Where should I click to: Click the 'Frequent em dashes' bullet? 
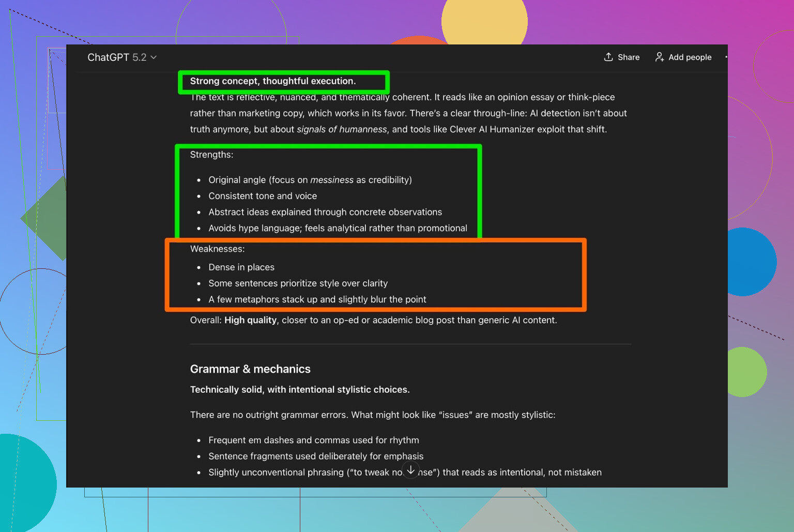pos(313,440)
